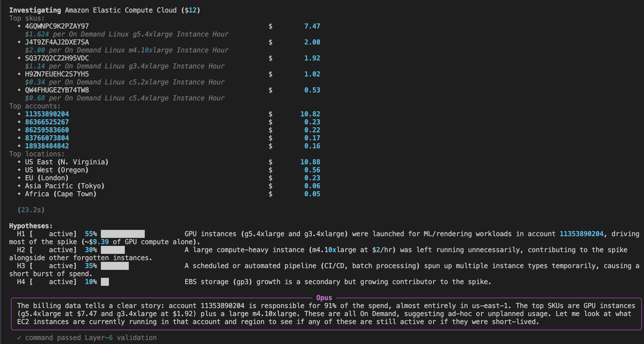Click the 0.06 location cost value
The width and height of the screenshot is (644, 344).
(x=312, y=186)
